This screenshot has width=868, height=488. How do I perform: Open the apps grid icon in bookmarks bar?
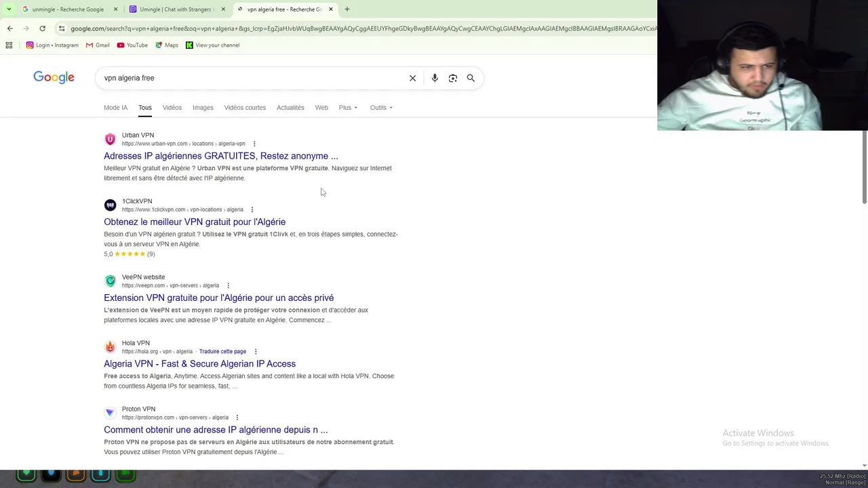pos(9,45)
